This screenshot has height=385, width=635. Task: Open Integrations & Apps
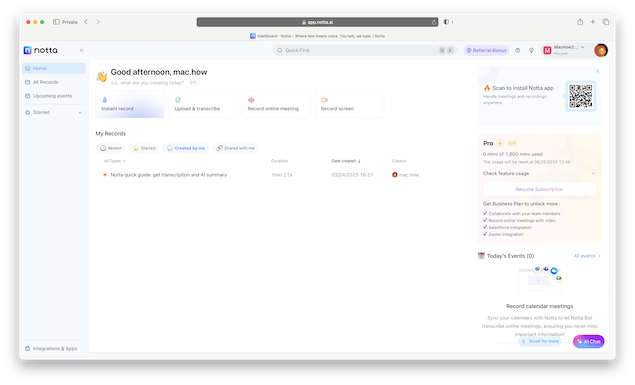[x=51, y=348]
